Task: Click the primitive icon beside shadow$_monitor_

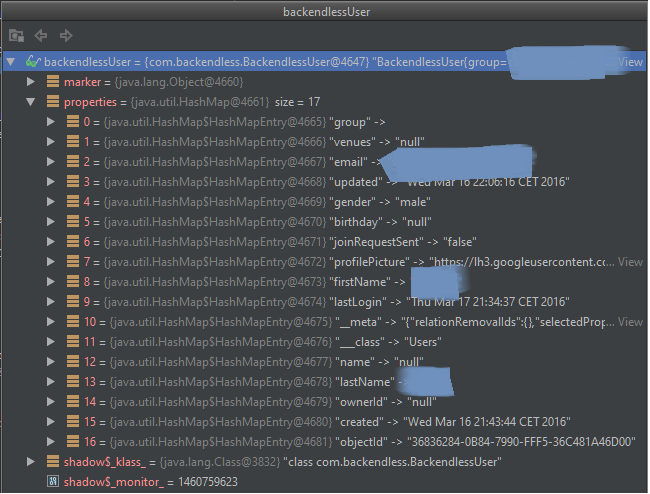Action: 53,482
